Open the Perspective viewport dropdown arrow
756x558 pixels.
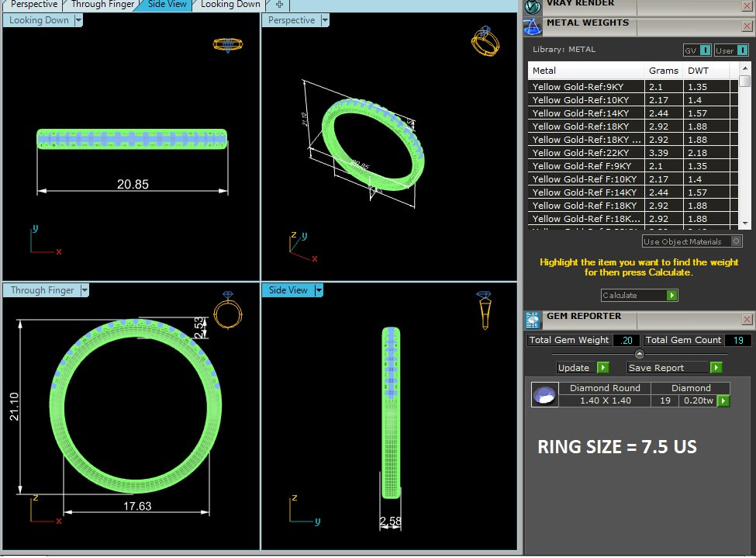point(325,20)
